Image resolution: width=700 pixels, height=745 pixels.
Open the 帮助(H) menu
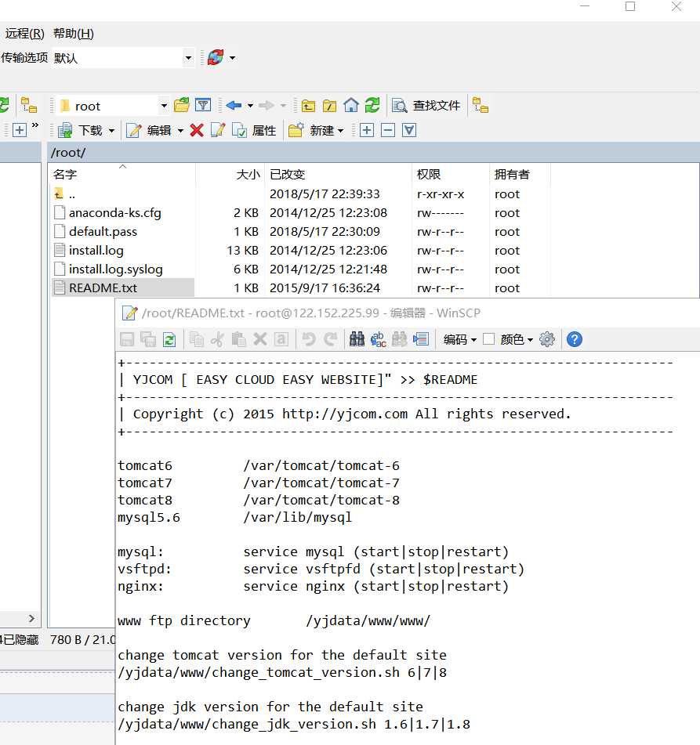click(74, 34)
